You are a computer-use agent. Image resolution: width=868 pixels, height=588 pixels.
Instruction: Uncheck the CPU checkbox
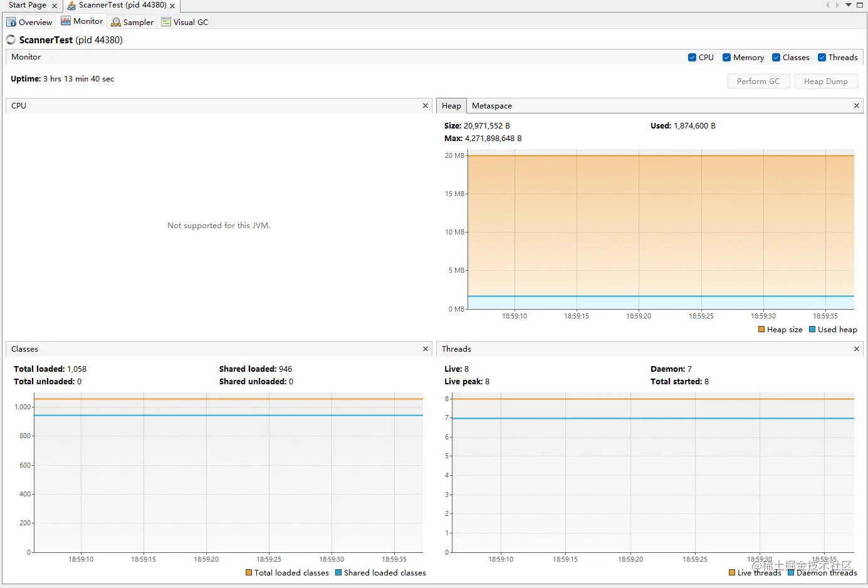click(692, 57)
